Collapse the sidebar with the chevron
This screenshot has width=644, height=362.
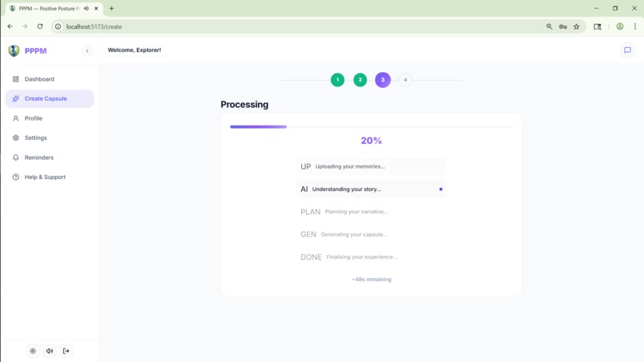point(87,51)
